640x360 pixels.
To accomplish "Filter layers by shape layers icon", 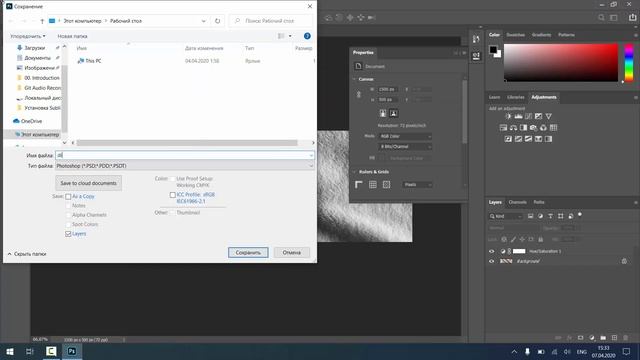I will click(560, 216).
